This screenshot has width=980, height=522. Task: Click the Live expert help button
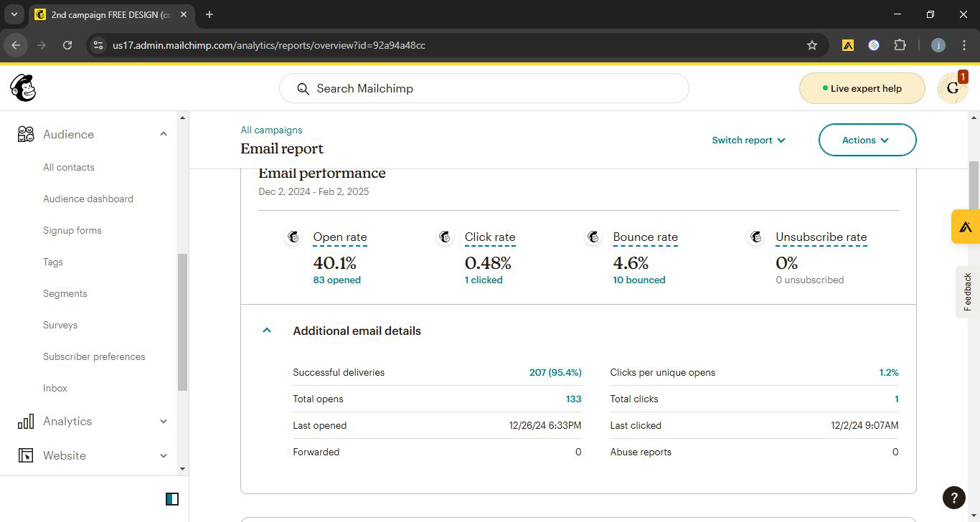[862, 88]
